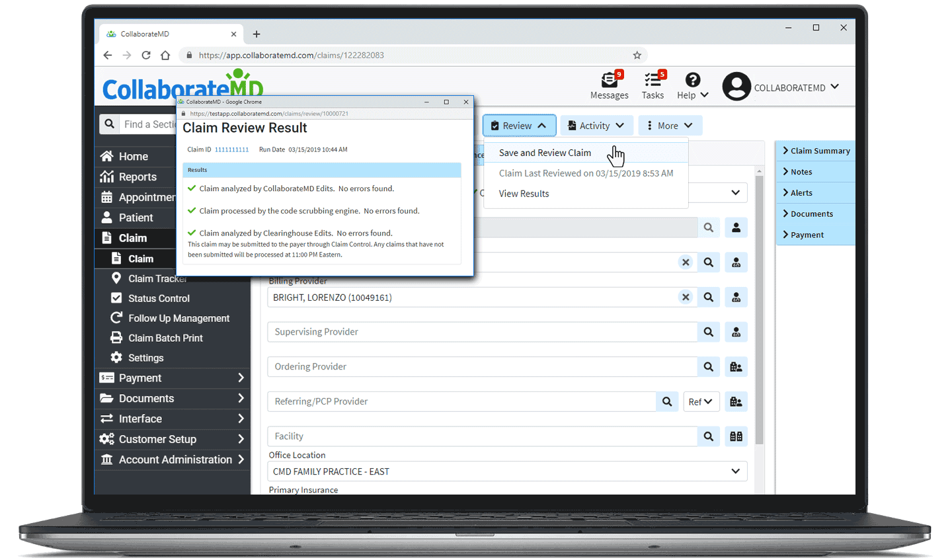Clear the field above Billing Provider
Image resolution: width=952 pixels, height=560 pixels.
686,262
